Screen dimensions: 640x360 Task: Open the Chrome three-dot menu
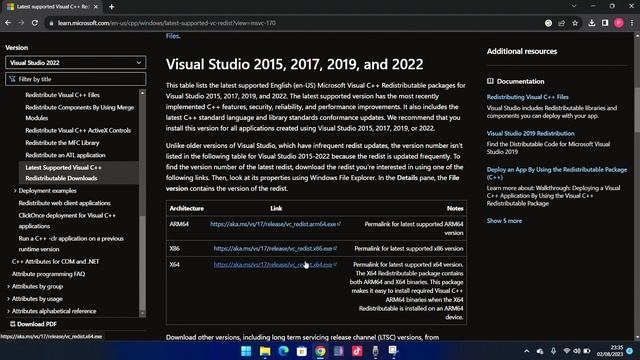[x=632, y=23]
